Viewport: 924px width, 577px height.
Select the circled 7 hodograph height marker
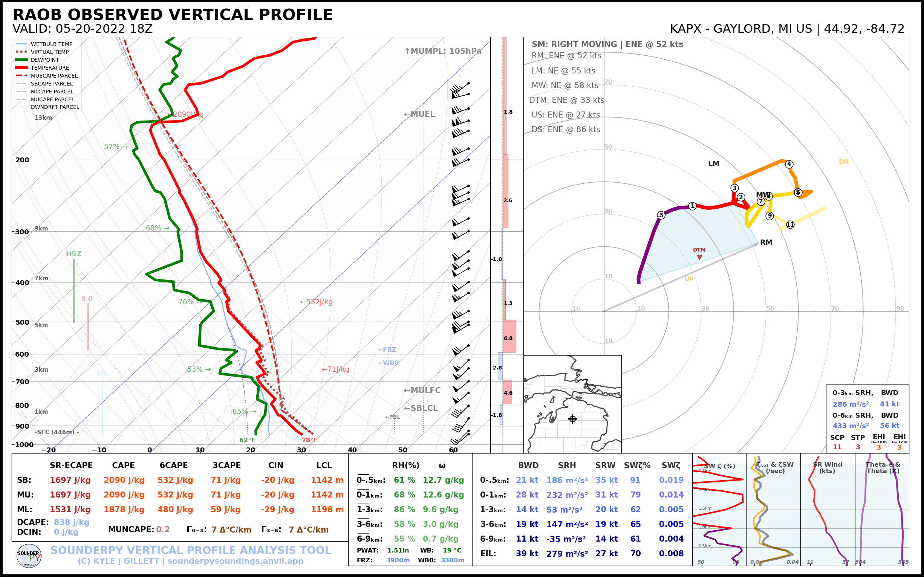(760, 201)
